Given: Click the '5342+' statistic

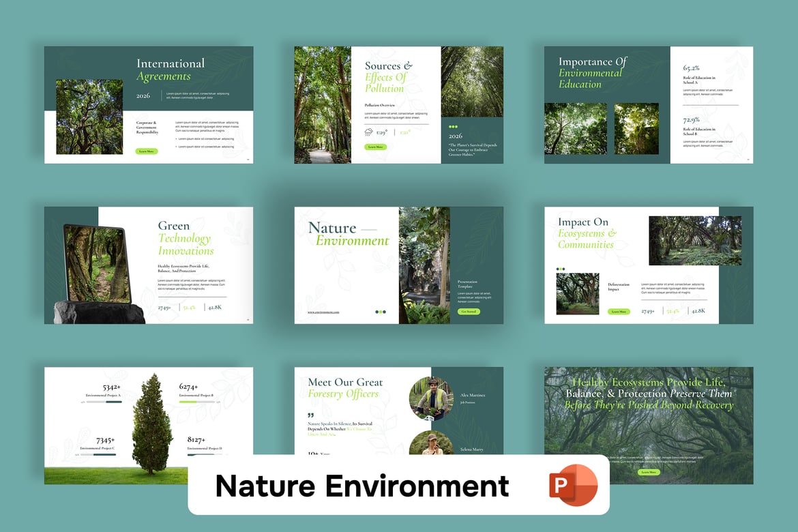Looking at the screenshot, I should (111, 387).
